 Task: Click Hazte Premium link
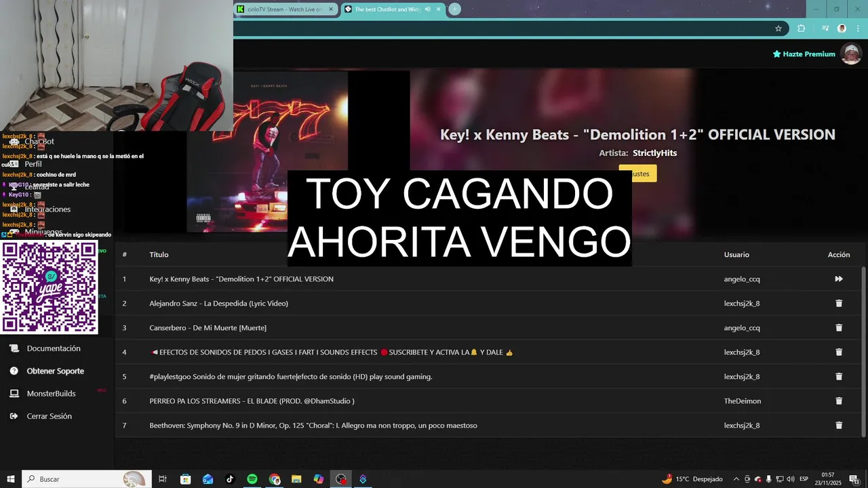click(804, 54)
